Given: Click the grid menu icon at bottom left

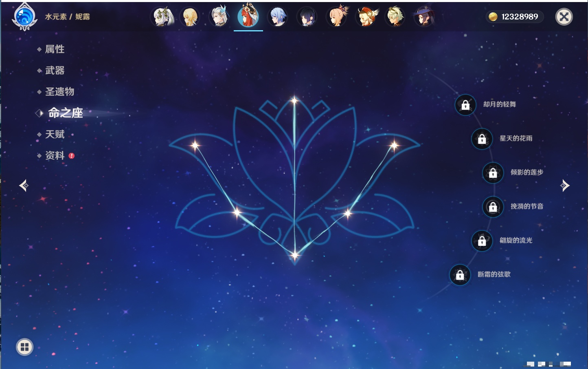Looking at the screenshot, I should [24, 347].
